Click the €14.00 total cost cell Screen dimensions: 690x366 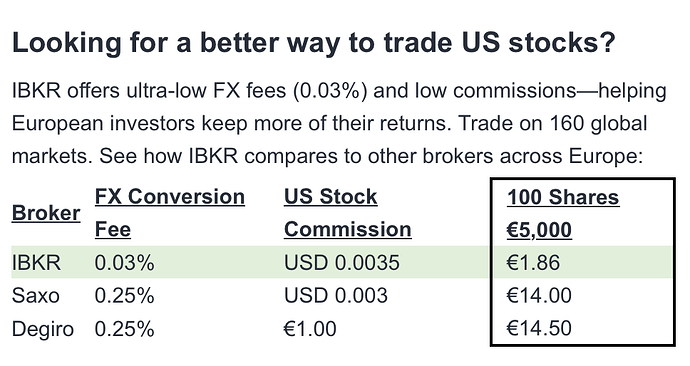pos(539,296)
